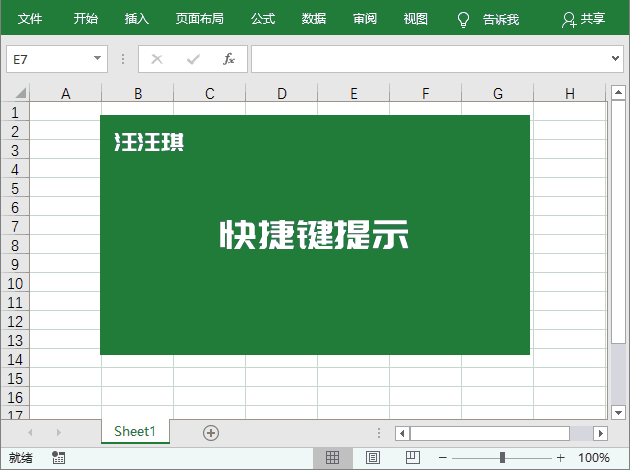Open the 文件 menu tab

[30, 18]
